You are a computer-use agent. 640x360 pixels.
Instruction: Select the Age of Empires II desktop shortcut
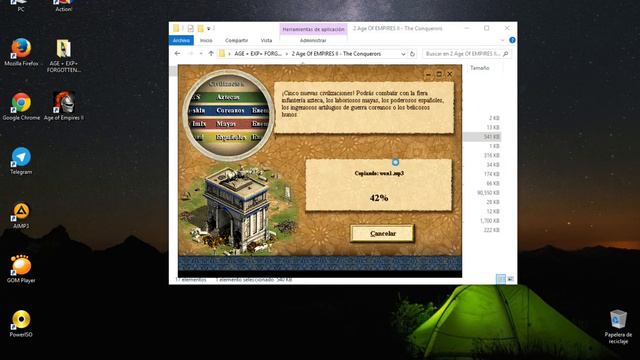click(x=64, y=106)
